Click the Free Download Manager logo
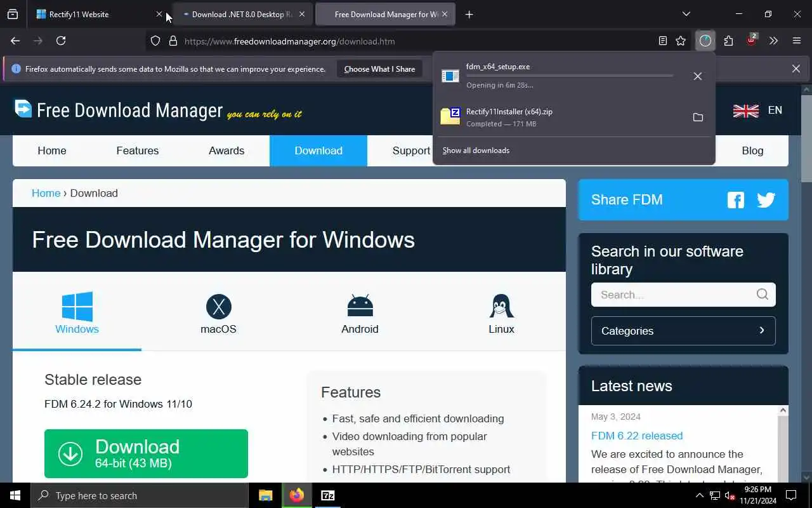The height and width of the screenshot is (508, 812). click(x=158, y=110)
